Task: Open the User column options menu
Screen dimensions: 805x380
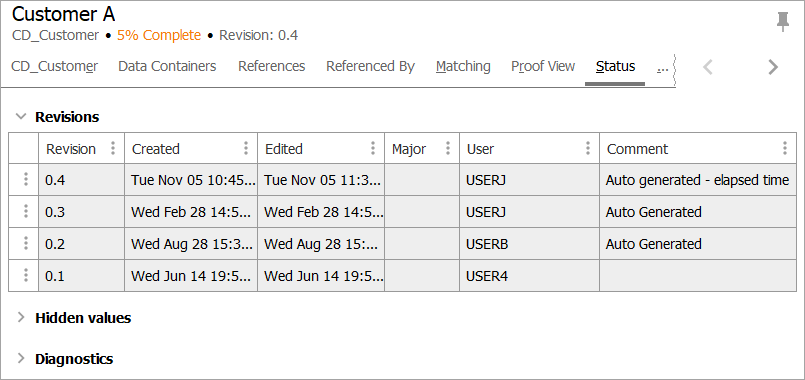Action: [588, 149]
